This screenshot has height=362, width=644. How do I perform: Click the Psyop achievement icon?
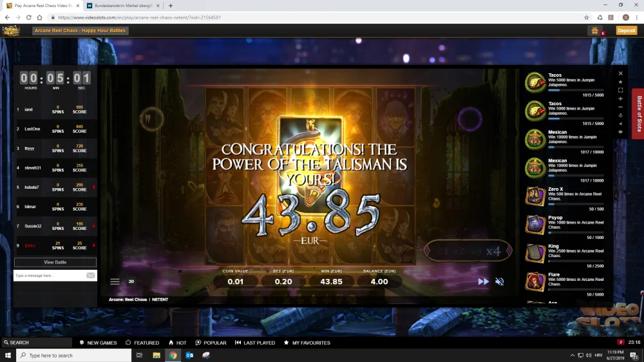coord(535,224)
